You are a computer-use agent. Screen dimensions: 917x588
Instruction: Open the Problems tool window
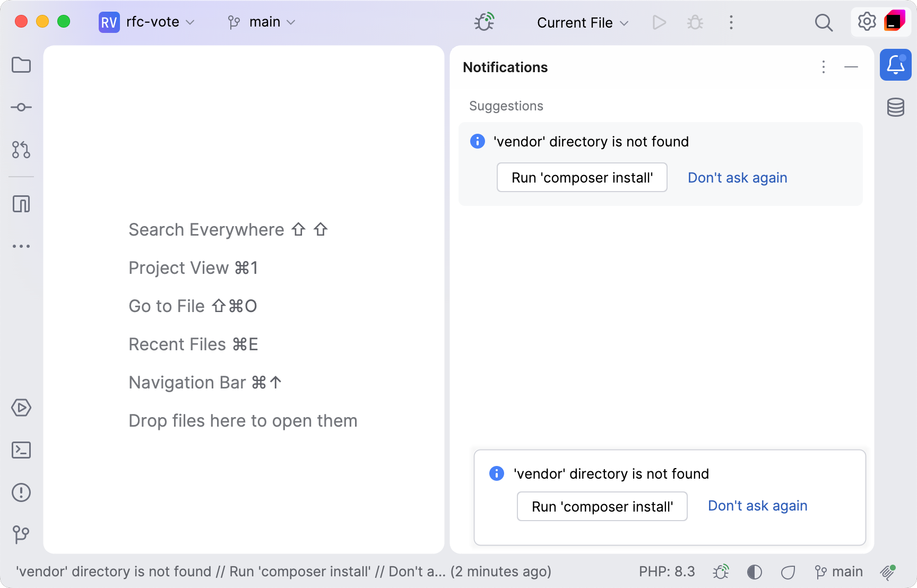click(x=21, y=492)
